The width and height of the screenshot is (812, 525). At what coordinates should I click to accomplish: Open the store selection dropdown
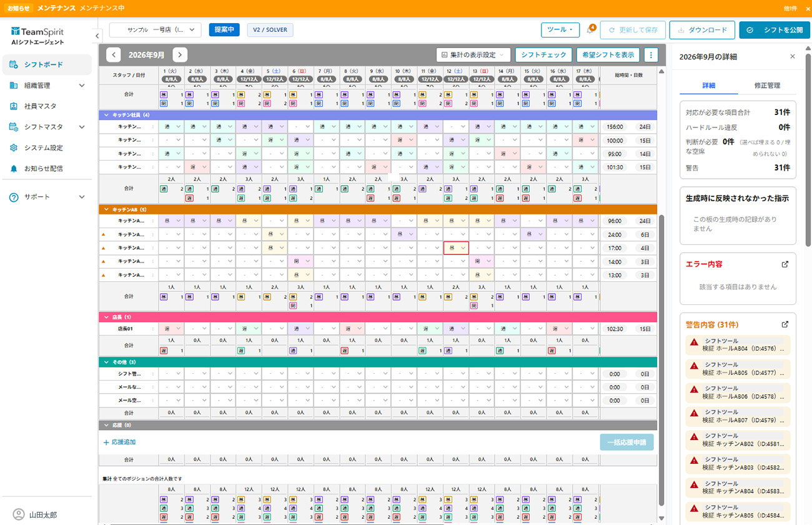(156, 29)
